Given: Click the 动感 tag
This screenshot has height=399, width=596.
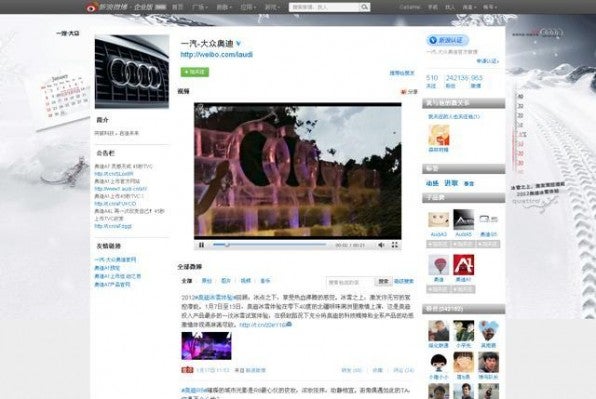Looking at the screenshot, I should pyautogui.click(x=432, y=183).
